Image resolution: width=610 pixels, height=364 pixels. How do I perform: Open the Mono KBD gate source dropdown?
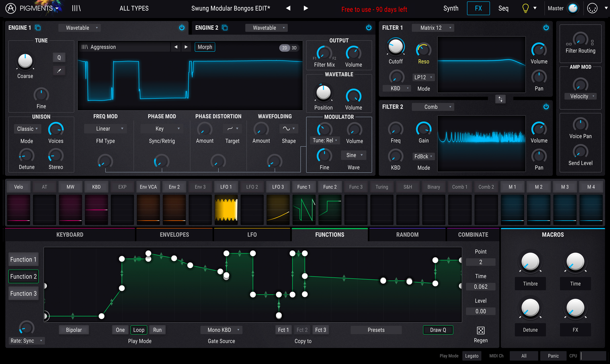(221, 330)
